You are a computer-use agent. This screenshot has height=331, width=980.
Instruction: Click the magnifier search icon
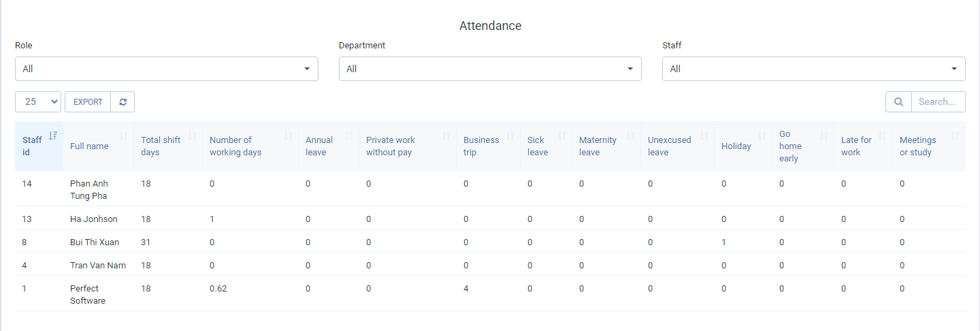pyautogui.click(x=898, y=102)
